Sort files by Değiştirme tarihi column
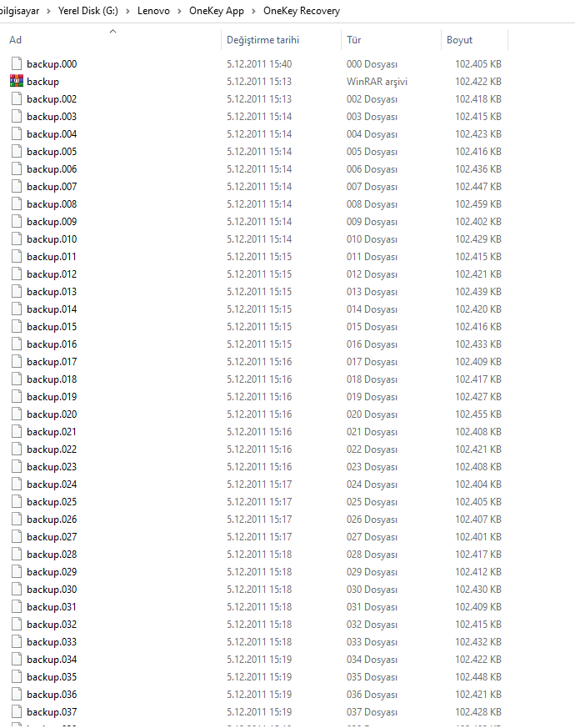575x728 pixels. pyautogui.click(x=262, y=40)
